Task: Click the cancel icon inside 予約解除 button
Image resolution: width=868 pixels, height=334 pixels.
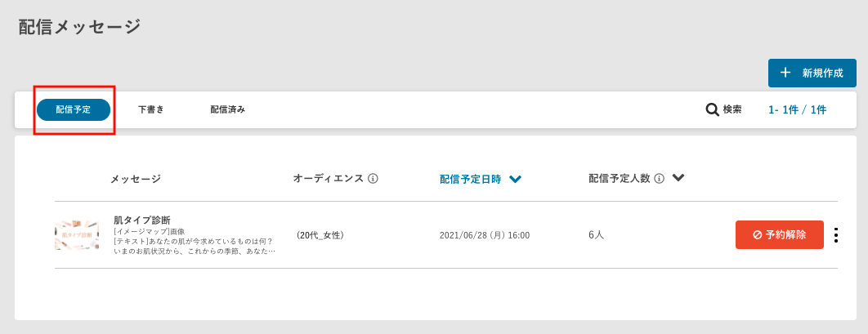Action: (x=757, y=234)
